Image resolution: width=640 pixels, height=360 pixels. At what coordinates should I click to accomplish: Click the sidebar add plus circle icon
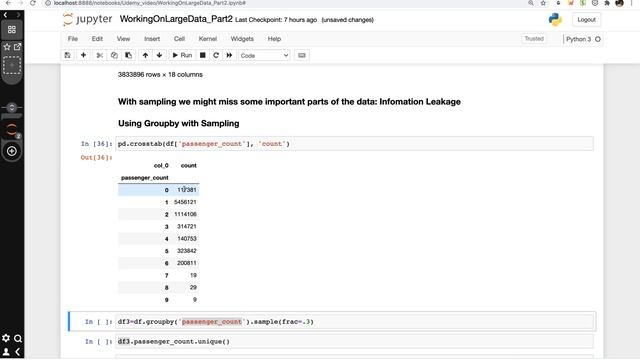tap(12, 151)
